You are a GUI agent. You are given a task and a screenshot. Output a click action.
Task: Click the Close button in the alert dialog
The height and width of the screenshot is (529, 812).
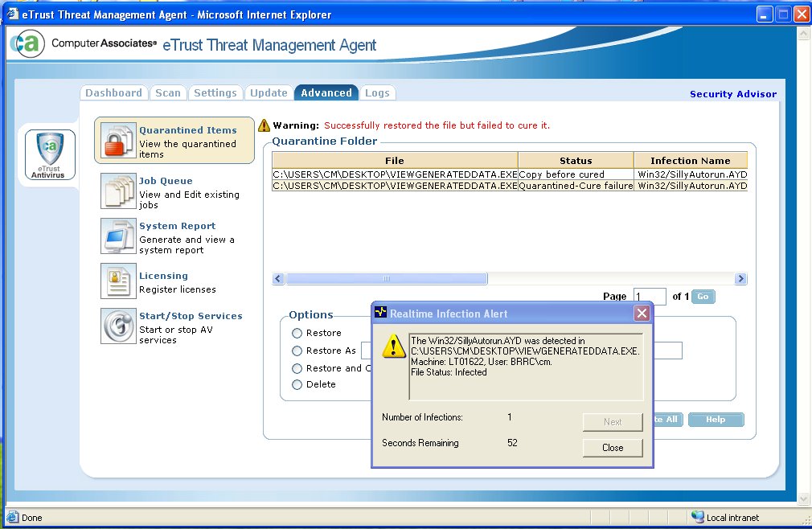coord(613,448)
